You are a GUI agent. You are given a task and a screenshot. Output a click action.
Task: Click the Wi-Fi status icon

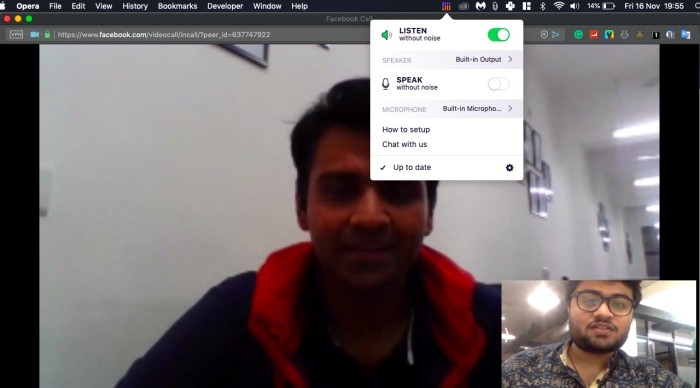(558, 6)
